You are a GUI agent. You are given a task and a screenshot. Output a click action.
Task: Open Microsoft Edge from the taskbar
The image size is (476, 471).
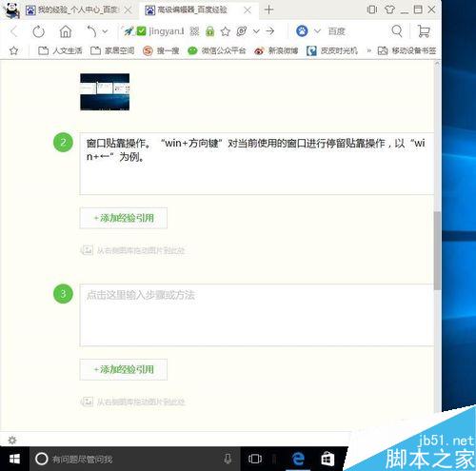pyautogui.click(x=298, y=459)
